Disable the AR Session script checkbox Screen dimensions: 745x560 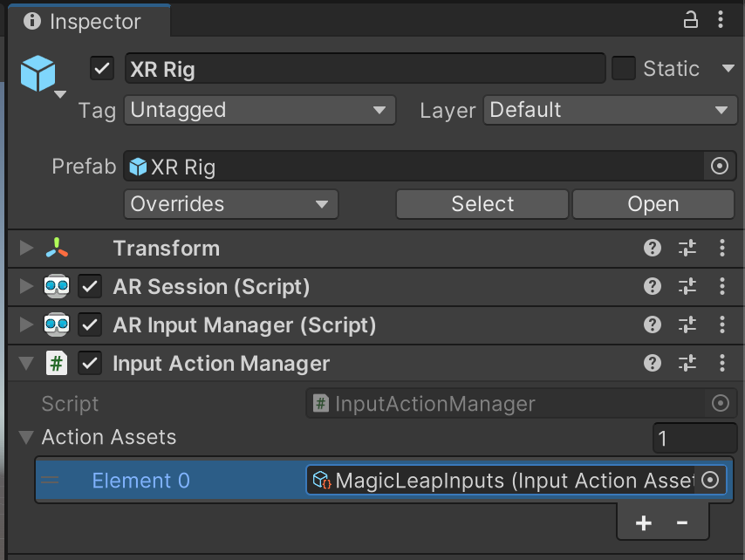coord(90,287)
